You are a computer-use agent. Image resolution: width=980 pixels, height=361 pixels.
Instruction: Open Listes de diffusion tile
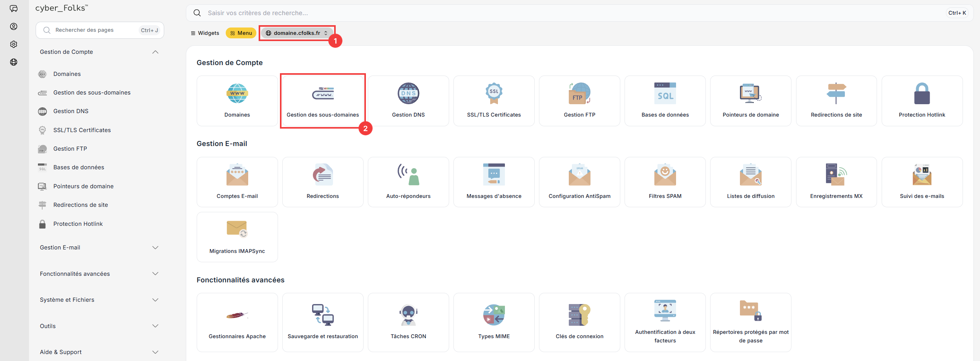click(x=750, y=182)
